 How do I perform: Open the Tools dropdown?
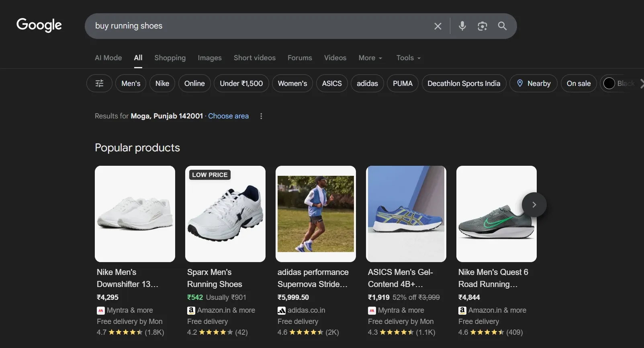(x=408, y=58)
